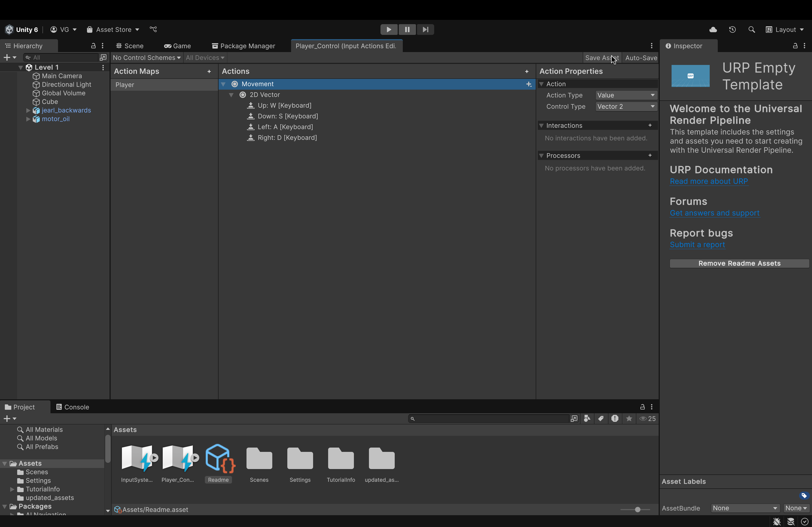
Task: Expand the motor_oil hierarchy item
Action: point(28,119)
